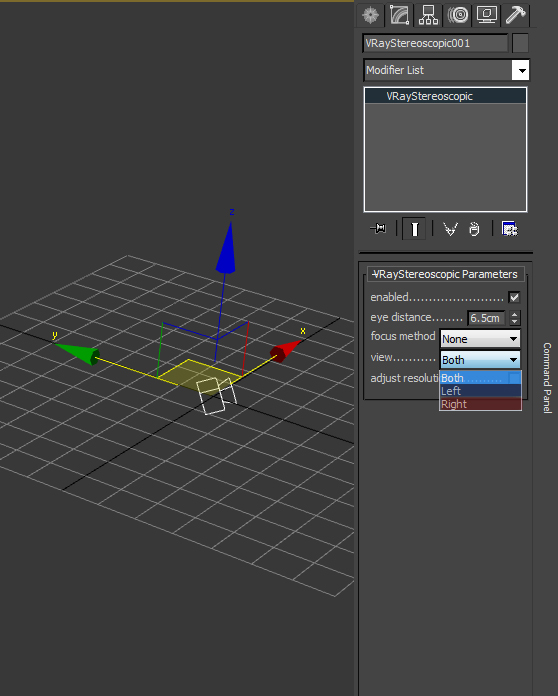This screenshot has width=558, height=696.
Task: Close the view dropdown showing Both
Action: click(480, 360)
